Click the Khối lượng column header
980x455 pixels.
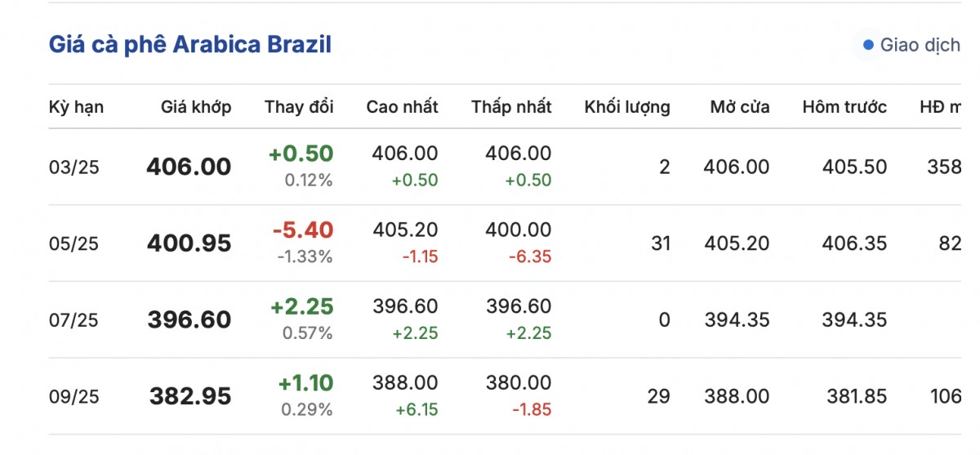point(627,107)
